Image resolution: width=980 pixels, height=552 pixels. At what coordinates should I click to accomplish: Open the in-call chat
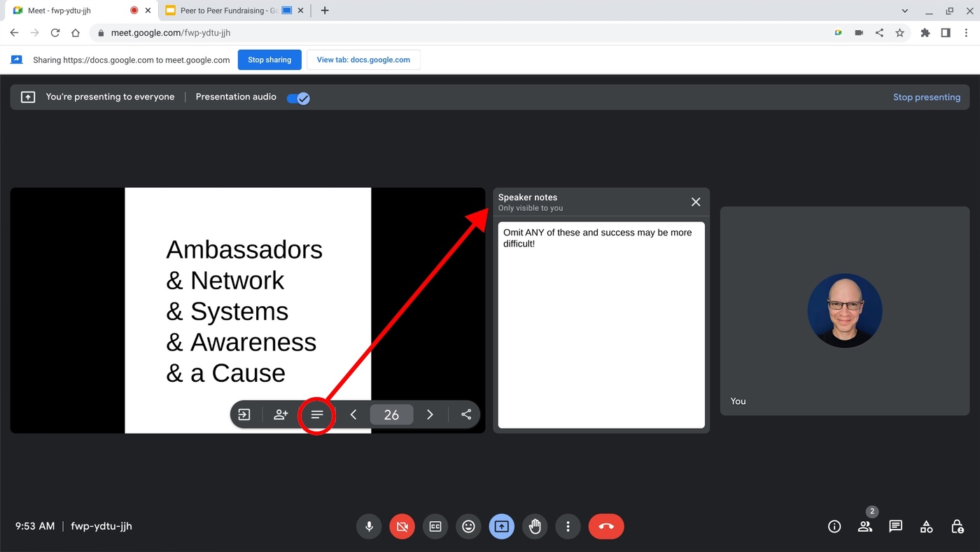click(895, 526)
